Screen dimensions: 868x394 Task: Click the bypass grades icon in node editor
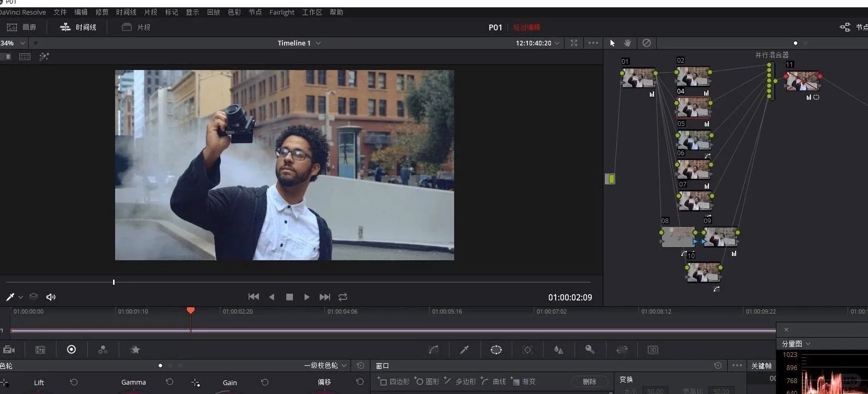(x=647, y=43)
